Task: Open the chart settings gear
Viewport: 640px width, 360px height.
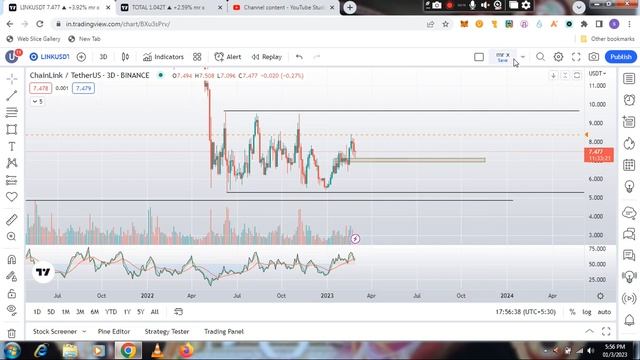Action: click(x=558, y=57)
